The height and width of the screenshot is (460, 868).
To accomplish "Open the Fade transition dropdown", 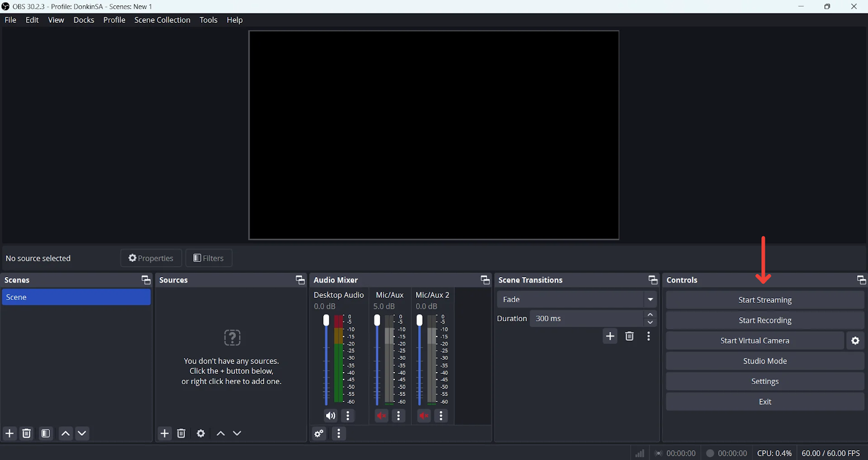I will [x=577, y=299].
